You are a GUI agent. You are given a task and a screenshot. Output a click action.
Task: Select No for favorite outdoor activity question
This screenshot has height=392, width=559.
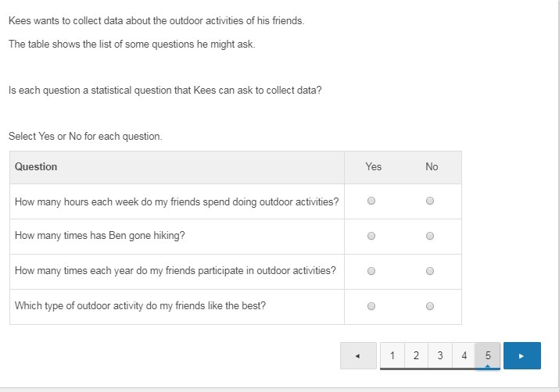pyautogui.click(x=430, y=306)
